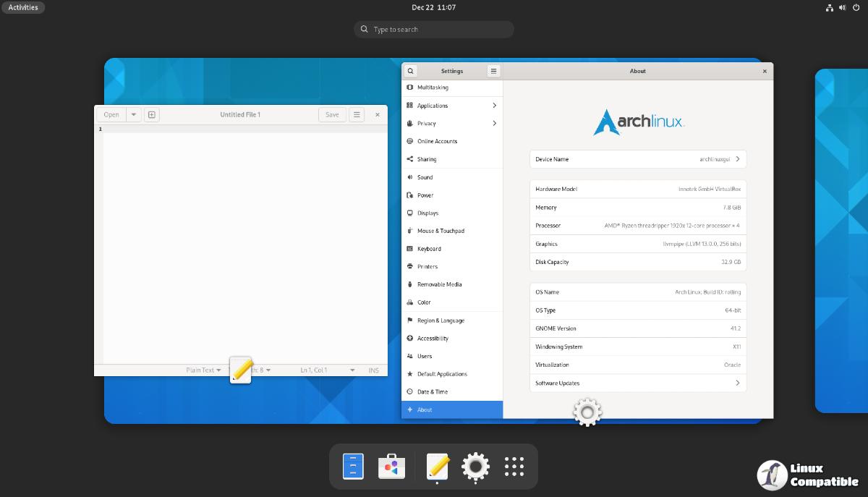Expand the Open recent files dropdown arrow
The image size is (868, 497).
[134, 114]
